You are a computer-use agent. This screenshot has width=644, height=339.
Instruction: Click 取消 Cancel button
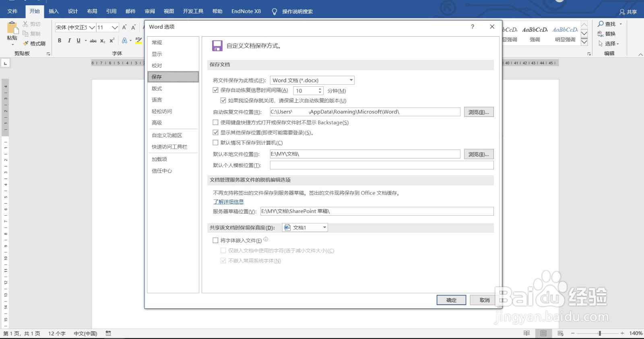[x=484, y=300]
